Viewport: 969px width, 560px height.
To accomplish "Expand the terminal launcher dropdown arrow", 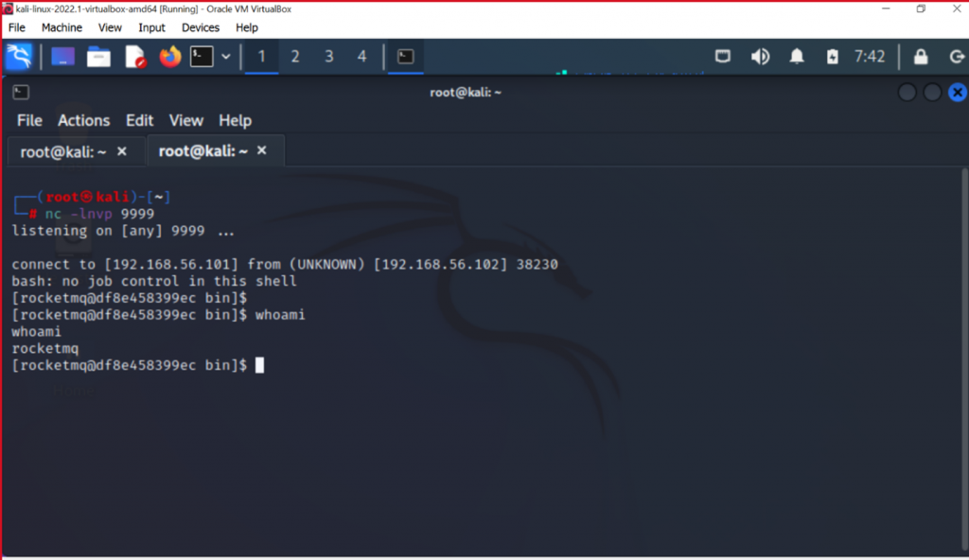I will coord(226,57).
